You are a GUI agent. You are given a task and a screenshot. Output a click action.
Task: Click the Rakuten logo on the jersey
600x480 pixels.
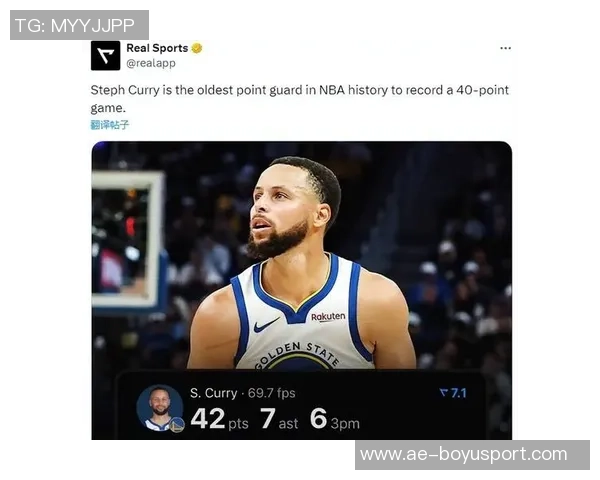(328, 317)
